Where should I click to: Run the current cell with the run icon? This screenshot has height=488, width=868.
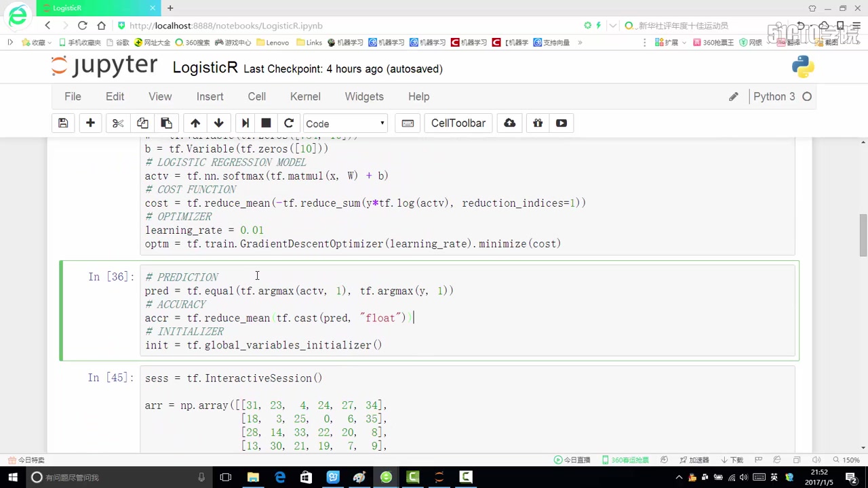pos(245,123)
